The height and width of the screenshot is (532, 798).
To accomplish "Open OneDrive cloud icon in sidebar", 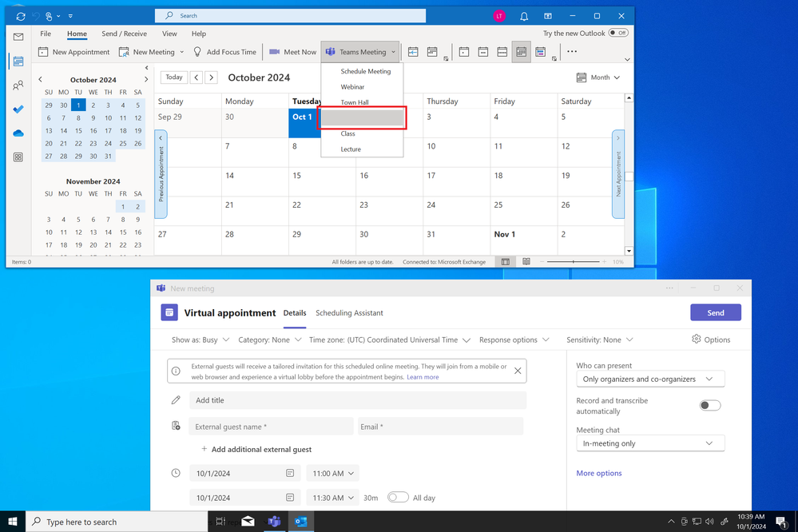I will click(x=18, y=133).
